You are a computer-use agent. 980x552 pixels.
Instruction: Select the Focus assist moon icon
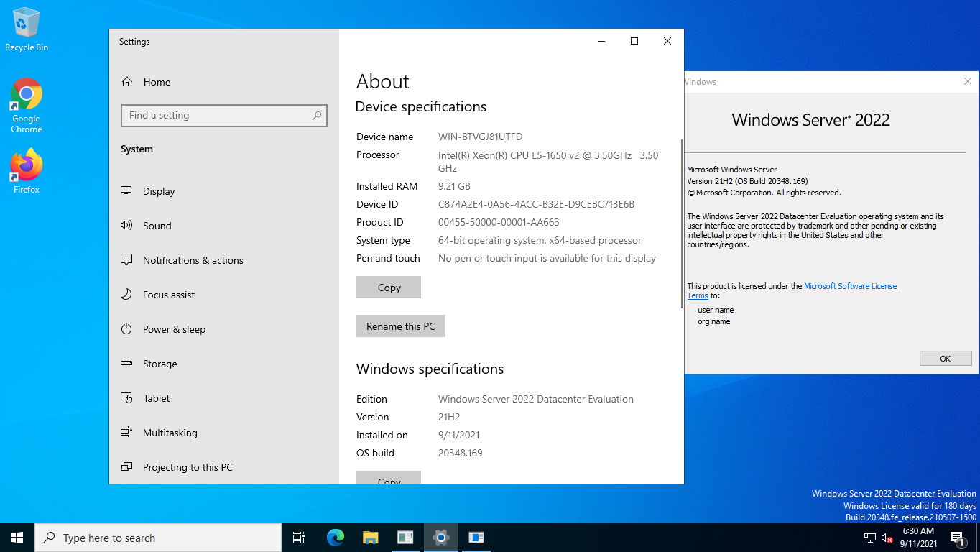126,295
